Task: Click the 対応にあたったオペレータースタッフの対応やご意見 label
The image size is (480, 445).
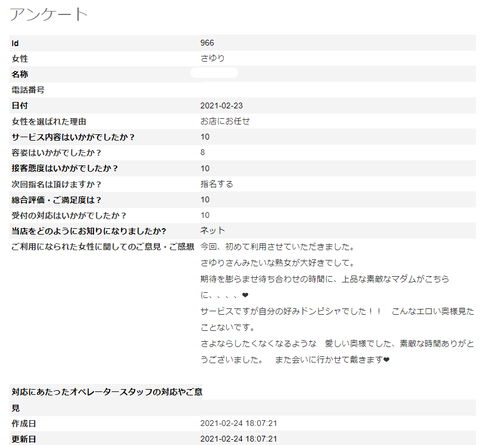Action: [107, 399]
